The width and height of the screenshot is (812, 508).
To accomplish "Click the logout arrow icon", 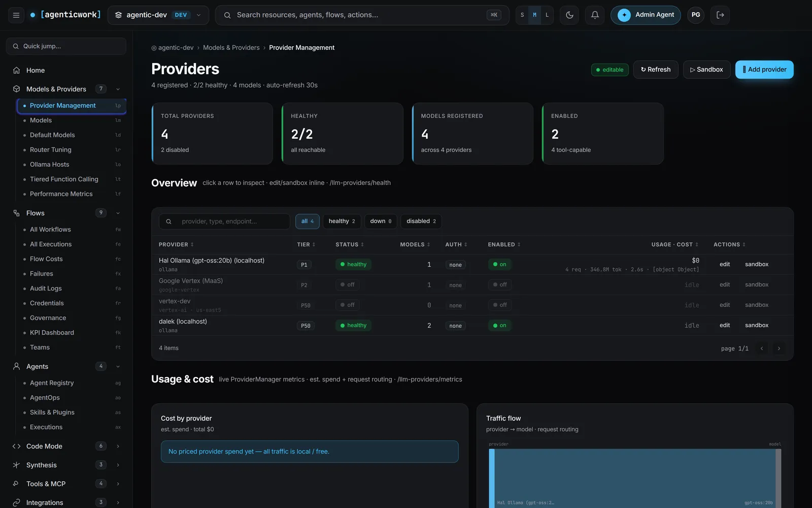I will pos(720,15).
